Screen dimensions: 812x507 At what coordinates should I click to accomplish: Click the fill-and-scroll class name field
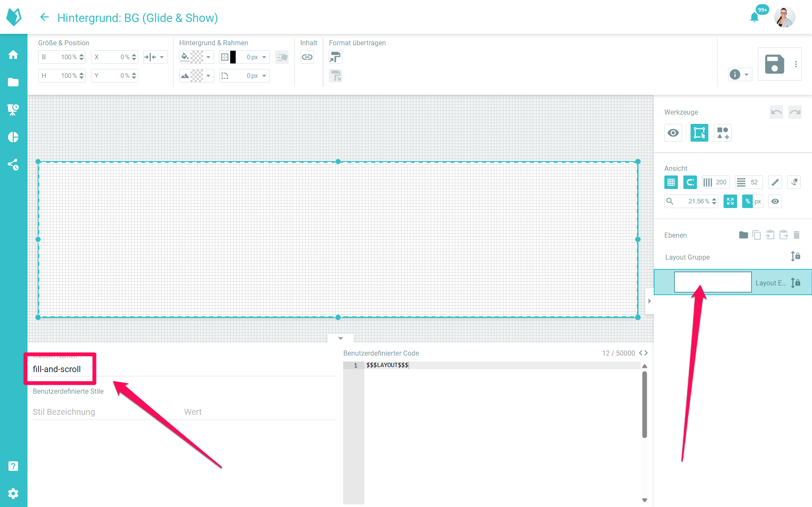point(57,369)
